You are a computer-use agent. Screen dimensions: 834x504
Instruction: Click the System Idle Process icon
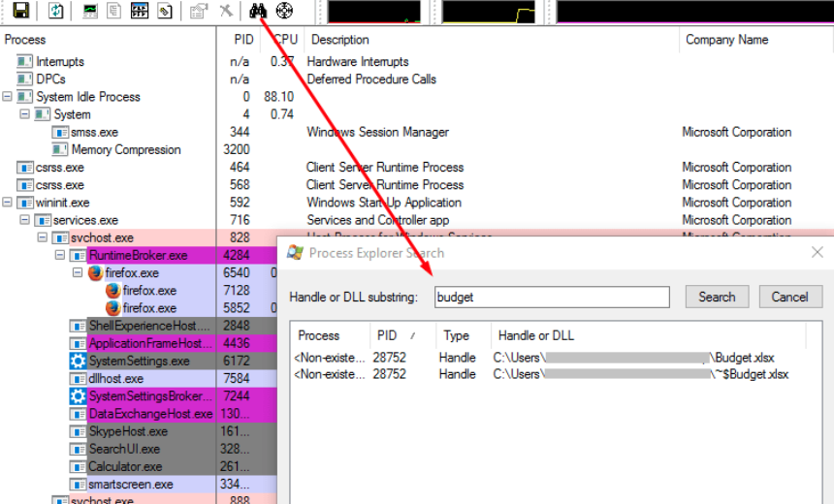[x=24, y=97]
